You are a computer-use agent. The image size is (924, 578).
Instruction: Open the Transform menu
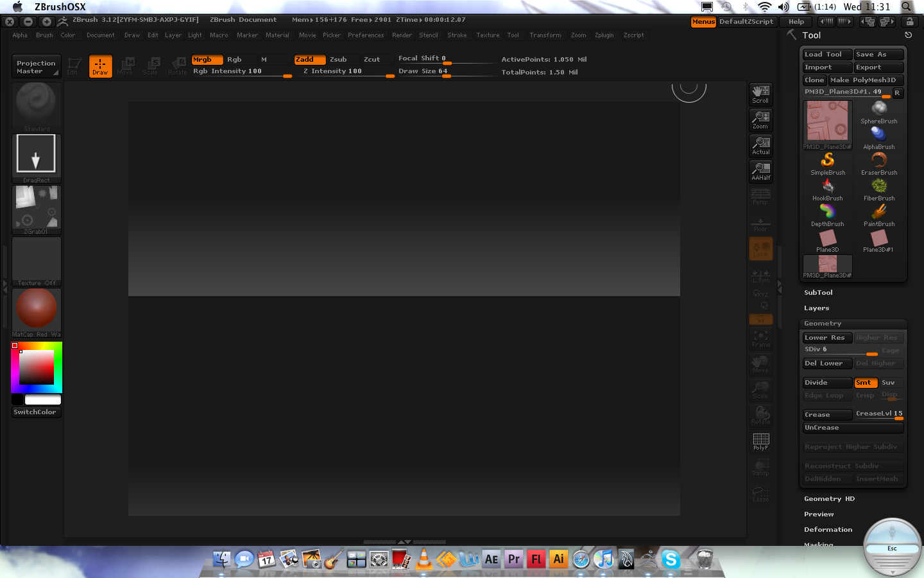[545, 35]
